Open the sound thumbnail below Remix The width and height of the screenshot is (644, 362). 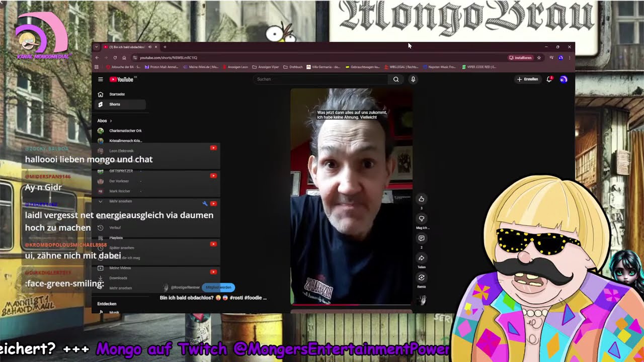coord(422,300)
